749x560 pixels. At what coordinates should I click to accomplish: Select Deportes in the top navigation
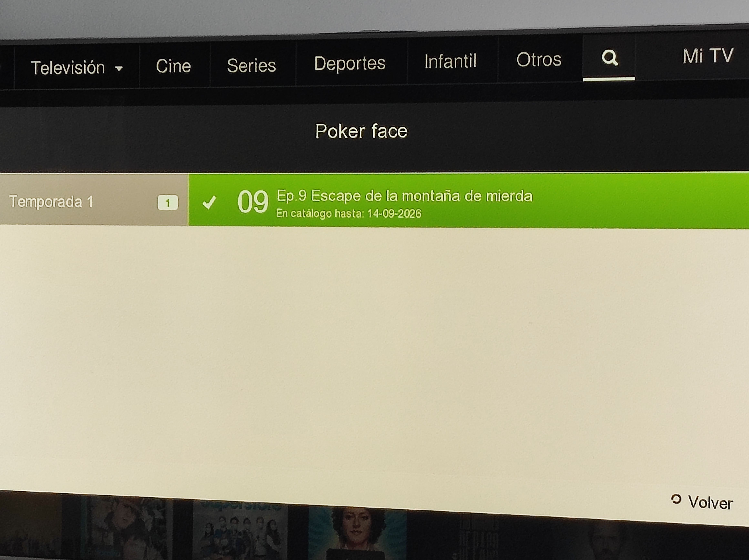(349, 63)
